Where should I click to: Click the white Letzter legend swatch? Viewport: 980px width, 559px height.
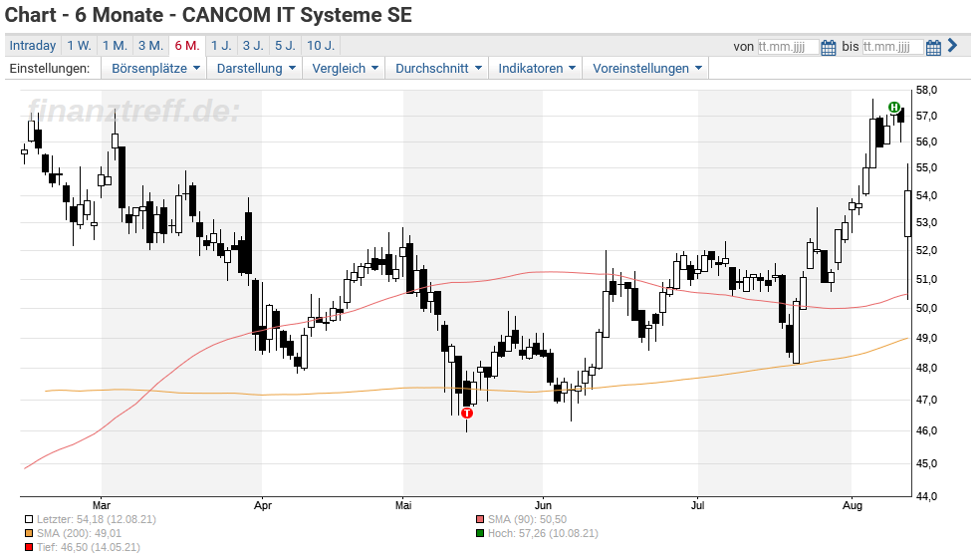coord(29,519)
